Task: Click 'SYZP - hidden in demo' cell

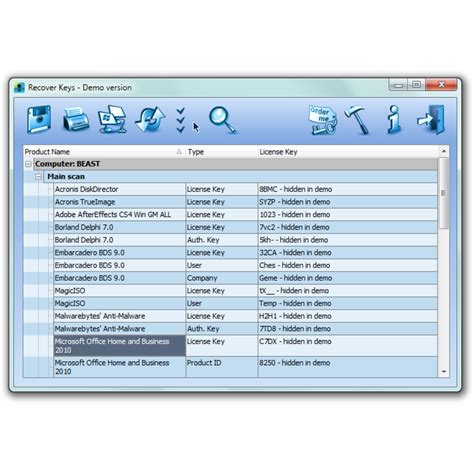Action: pyautogui.click(x=348, y=202)
